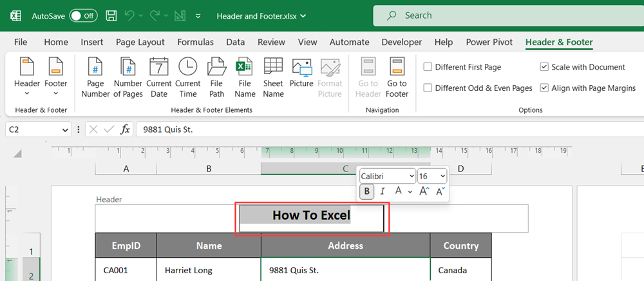Click the center header section text
This screenshot has height=281, width=644.
pyautogui.click(x=311, y=215)
